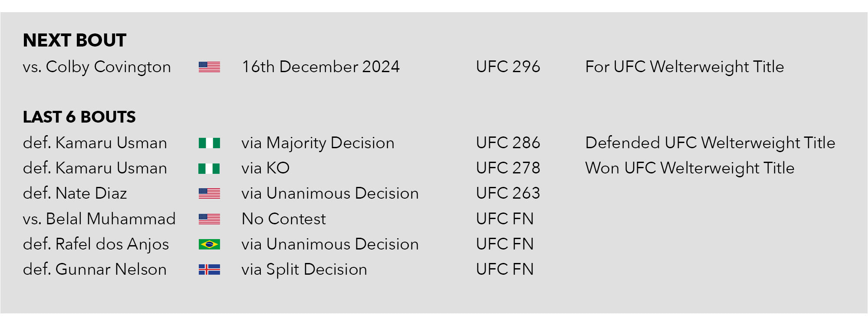The height and width of the screenshot is (326, 868).
Task: Open the UFC 296 event
Action: tap(508, 67)
